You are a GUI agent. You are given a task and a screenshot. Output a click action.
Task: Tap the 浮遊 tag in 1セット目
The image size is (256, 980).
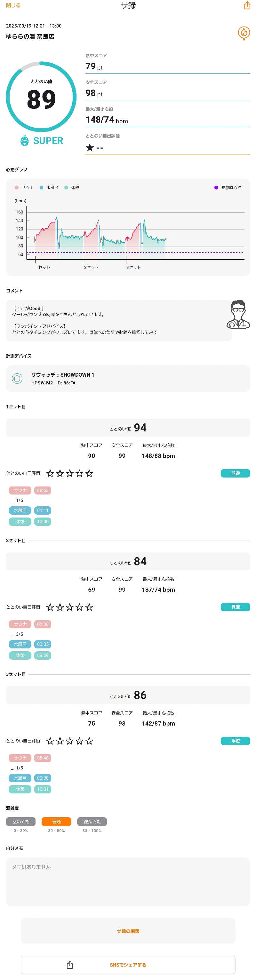coord(235,473)
